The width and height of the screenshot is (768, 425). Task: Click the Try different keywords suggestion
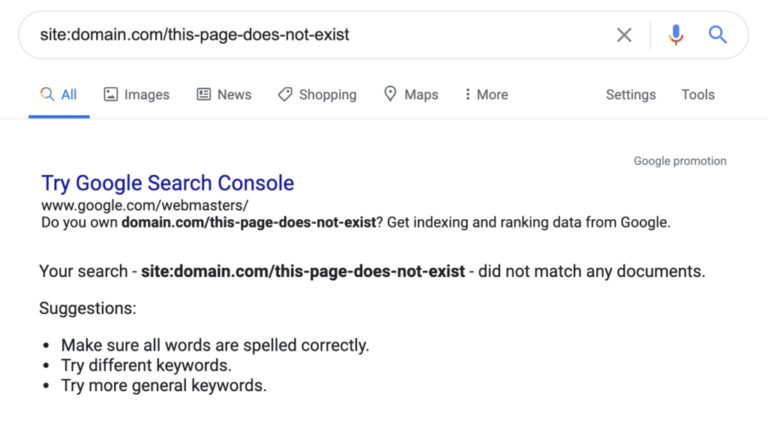click(x=146, y=365)
